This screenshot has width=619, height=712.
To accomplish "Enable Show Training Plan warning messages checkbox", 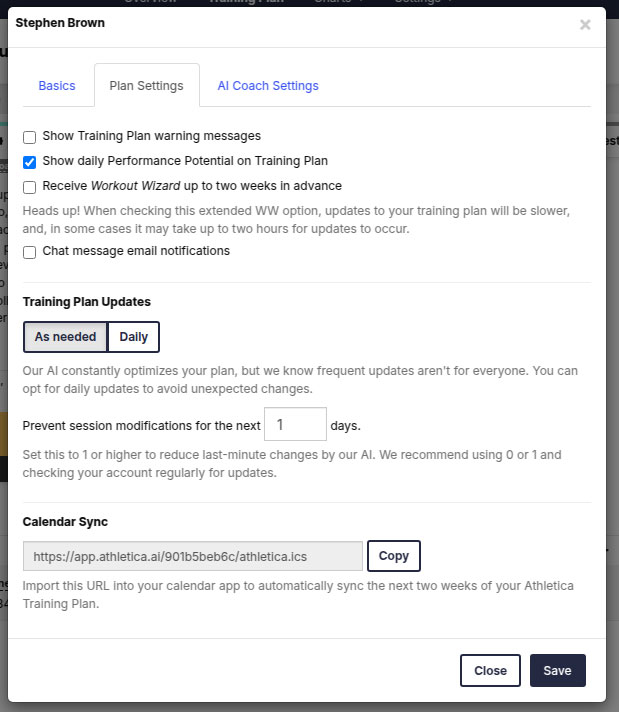I will (x=30, y=137).
